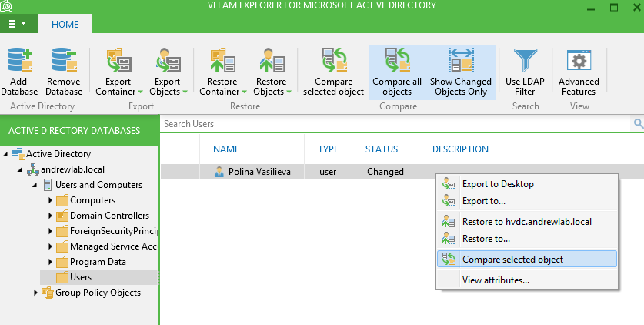Click the Polina Vasilieva user icon

pyautogui.click(x=219, y=172)
